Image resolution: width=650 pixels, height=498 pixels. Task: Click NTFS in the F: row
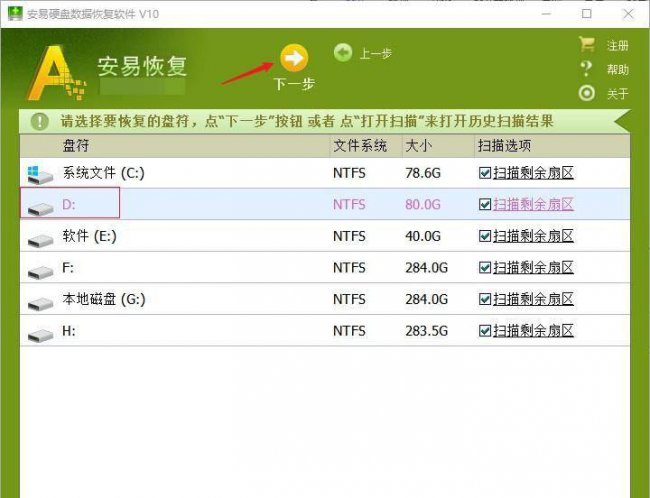[x=349, y=267]
